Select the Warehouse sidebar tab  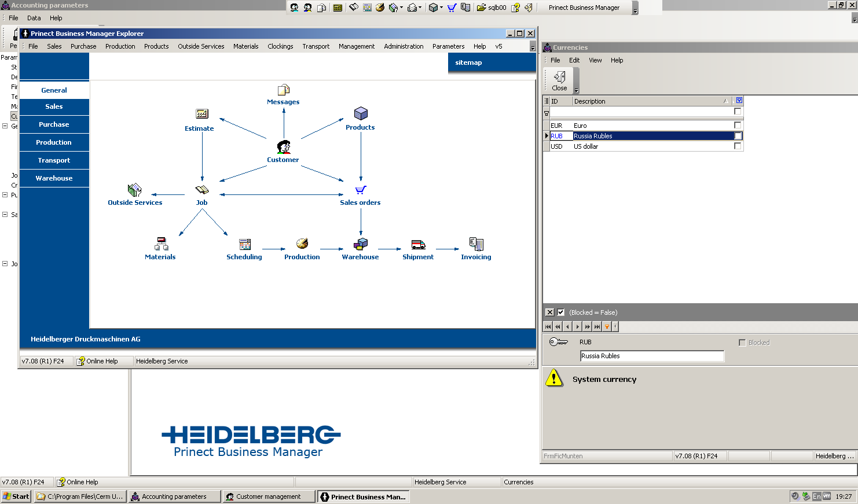[54, 178]
